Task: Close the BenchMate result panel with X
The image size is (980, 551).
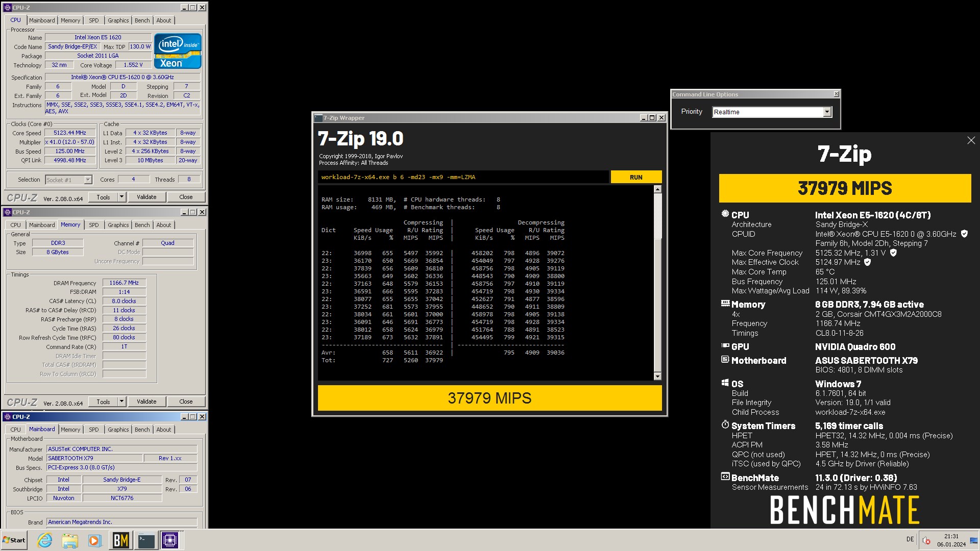Action: click(971, 140)
